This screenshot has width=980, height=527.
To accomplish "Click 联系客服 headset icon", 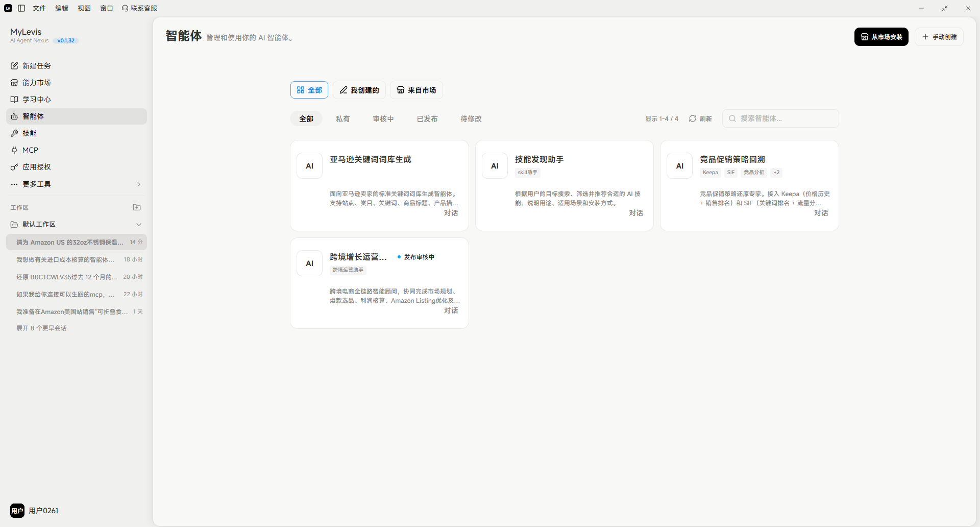I will click(125, 8).
